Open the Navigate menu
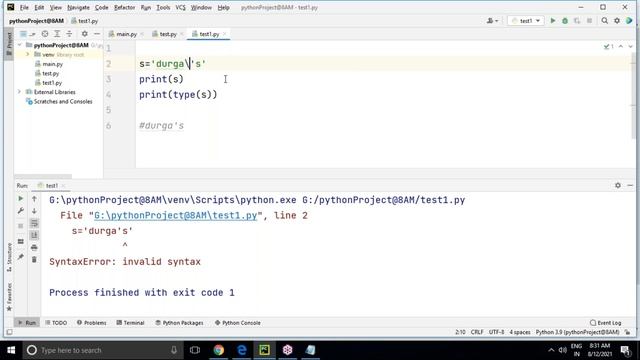640x360 pixels. [x=78, y=7]
